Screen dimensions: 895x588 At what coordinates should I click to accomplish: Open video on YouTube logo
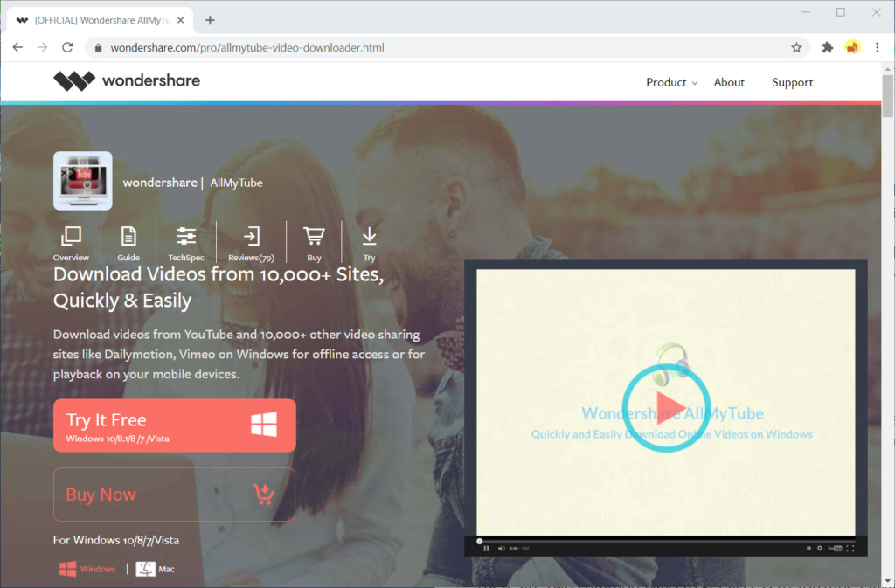[x=835, y=549]
